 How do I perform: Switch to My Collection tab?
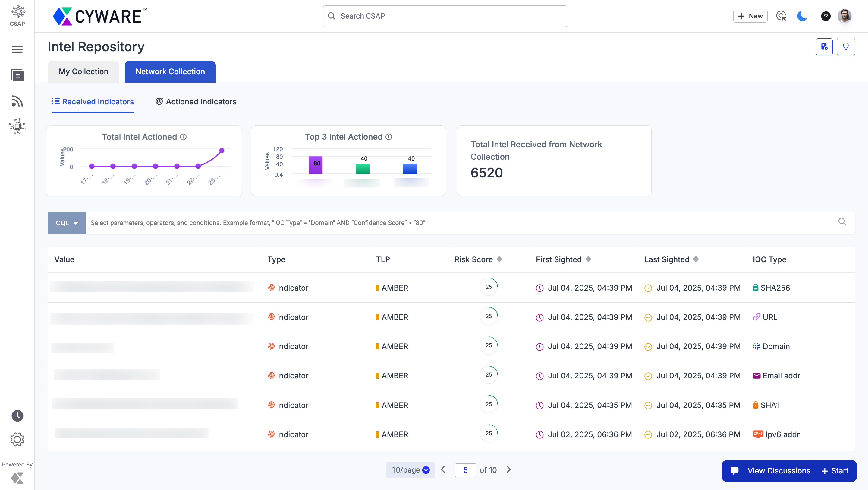pyautogui.click(x=83, y=72)
